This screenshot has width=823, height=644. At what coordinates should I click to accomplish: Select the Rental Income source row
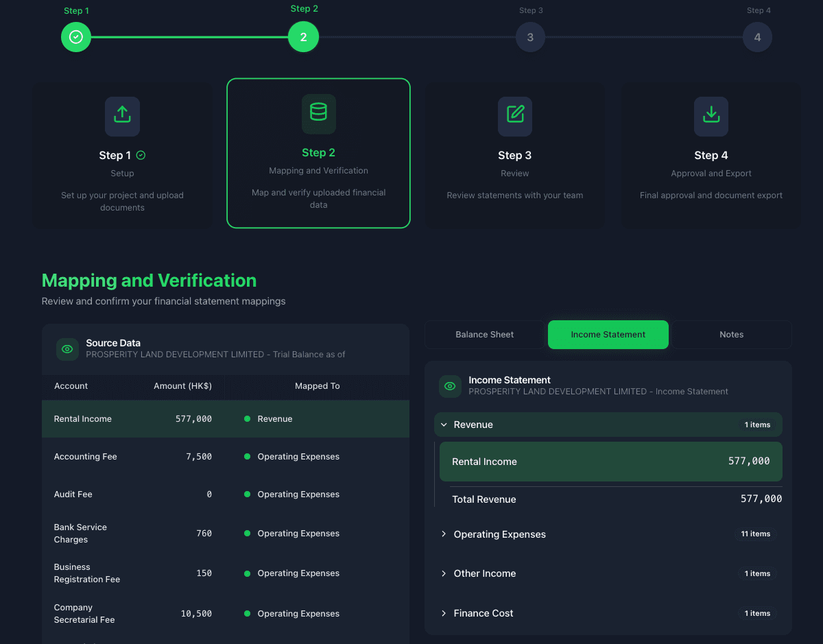coord(226,419)
